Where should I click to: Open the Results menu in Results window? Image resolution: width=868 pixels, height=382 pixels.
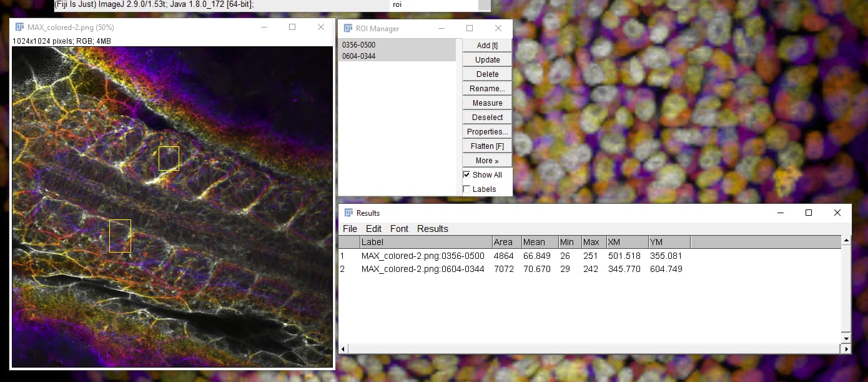click(x=432, y=229)
